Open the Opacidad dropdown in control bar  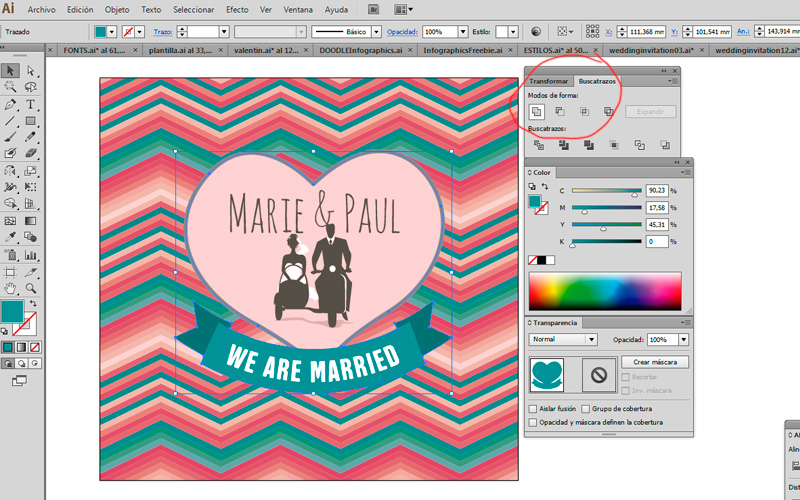tap(463, 32)
